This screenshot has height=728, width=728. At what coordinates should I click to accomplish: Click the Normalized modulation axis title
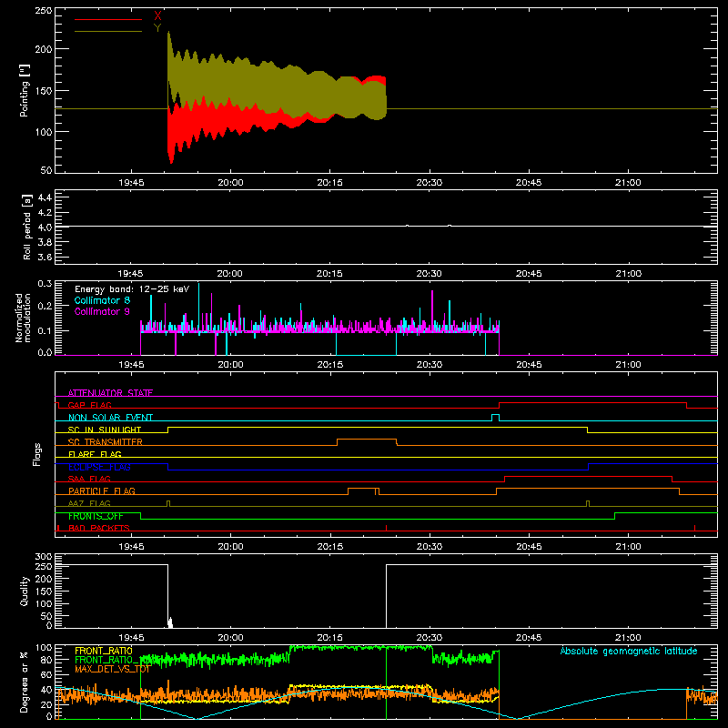[x=24, y=318]
